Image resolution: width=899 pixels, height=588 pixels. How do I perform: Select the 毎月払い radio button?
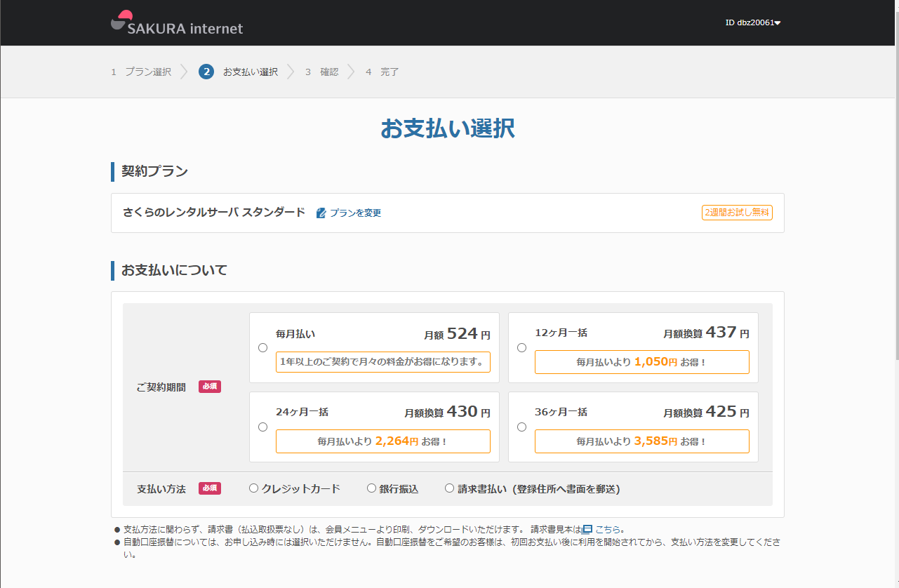pyautogui.click(x=262, y=347)
